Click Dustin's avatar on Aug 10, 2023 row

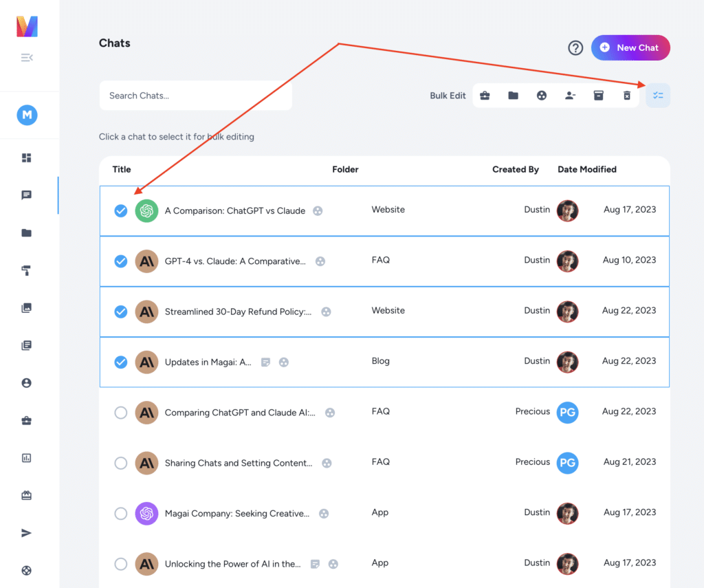(x=567, y=261)
